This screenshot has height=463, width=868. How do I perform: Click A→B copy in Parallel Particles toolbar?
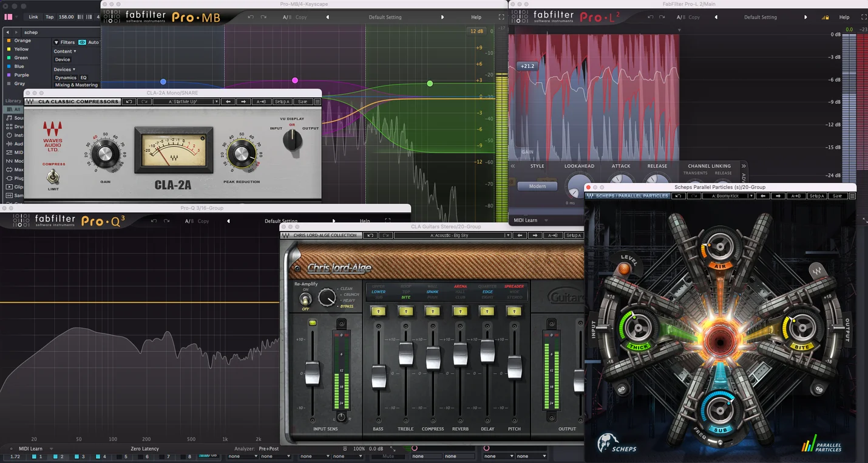pyautogui.click(x=796, y=196)
